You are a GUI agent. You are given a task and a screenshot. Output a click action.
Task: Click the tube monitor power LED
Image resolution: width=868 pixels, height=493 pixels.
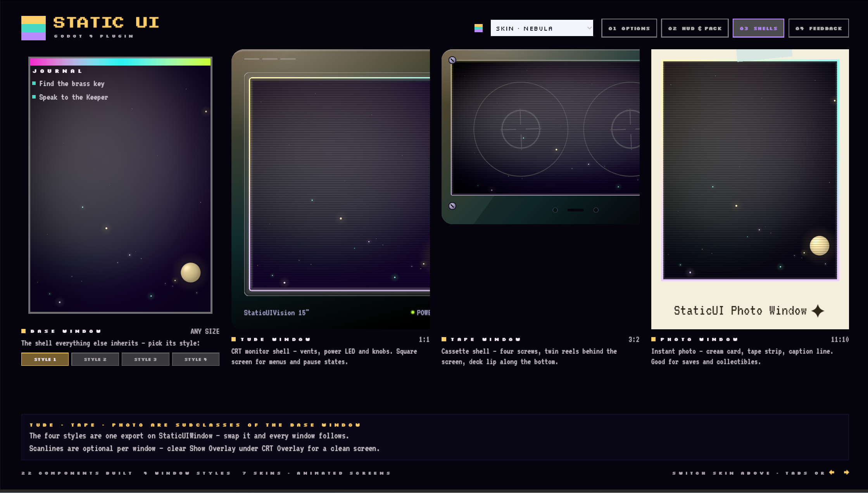[x=412, y=312]
